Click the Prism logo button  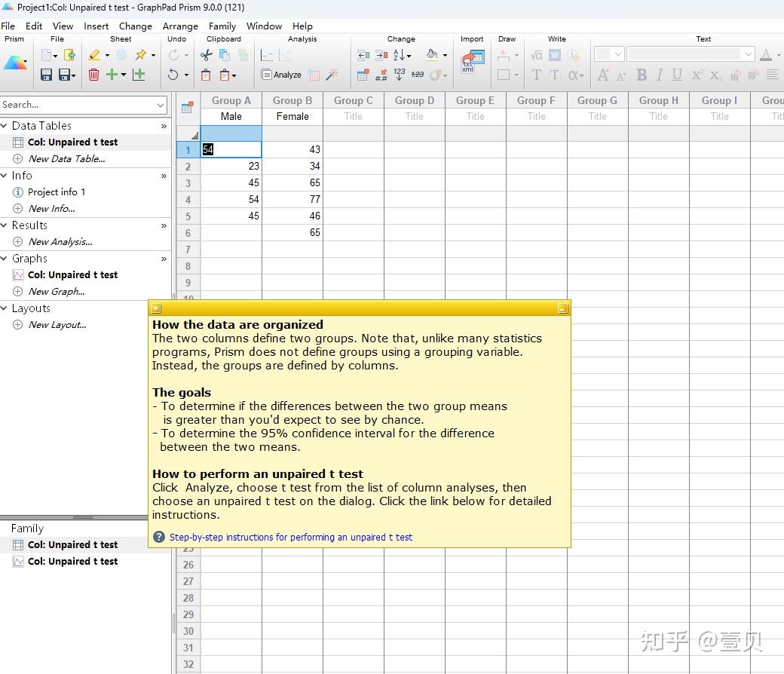click(14, 63)
